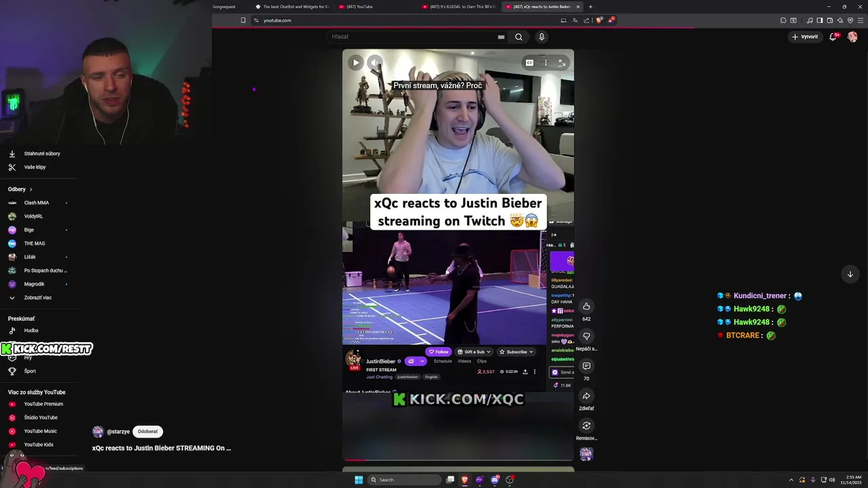868x488 pixels.
Task: Open Brave Shields lion icon in address bar
Action: coord(599,20)
